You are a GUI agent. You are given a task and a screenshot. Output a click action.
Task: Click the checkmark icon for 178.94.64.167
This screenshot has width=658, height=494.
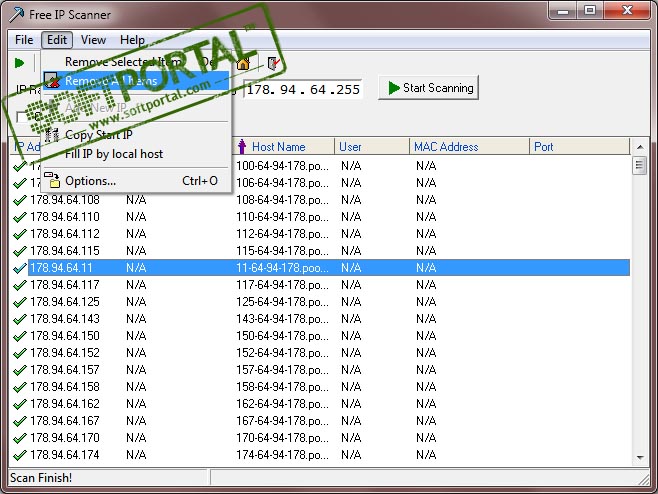tap(20, 421)
